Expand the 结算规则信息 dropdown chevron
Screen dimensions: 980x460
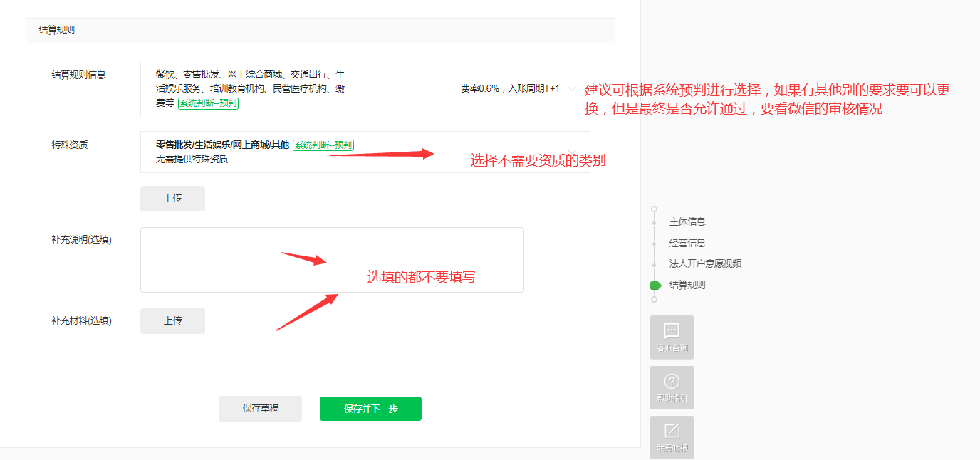[572, 89]
